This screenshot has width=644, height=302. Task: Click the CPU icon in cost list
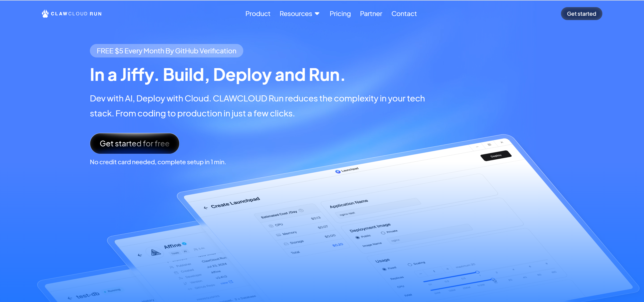tap(271, 226)
